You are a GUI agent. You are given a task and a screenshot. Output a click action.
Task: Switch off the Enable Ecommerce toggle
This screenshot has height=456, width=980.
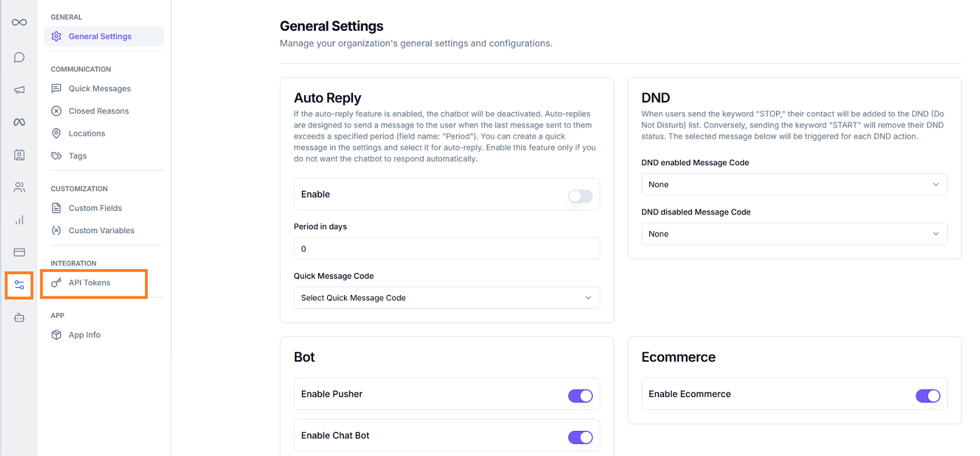pyautogui.click(x=927, y=396)
